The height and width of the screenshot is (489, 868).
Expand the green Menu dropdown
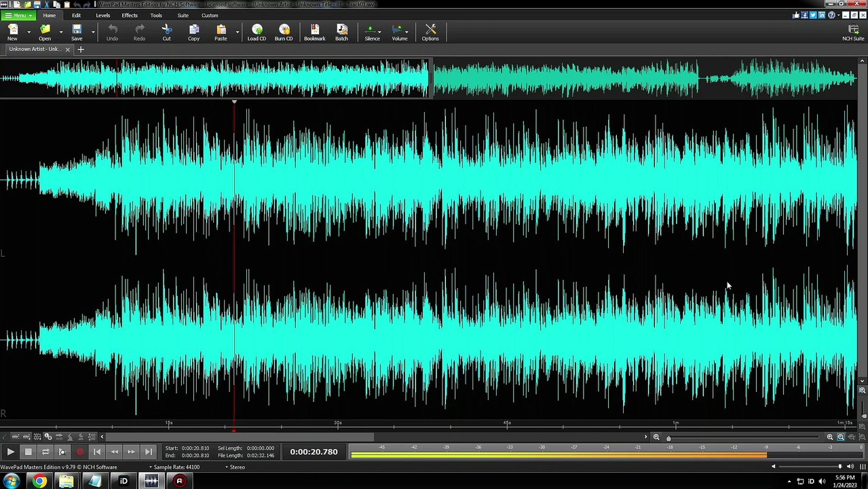click(18, 15)
